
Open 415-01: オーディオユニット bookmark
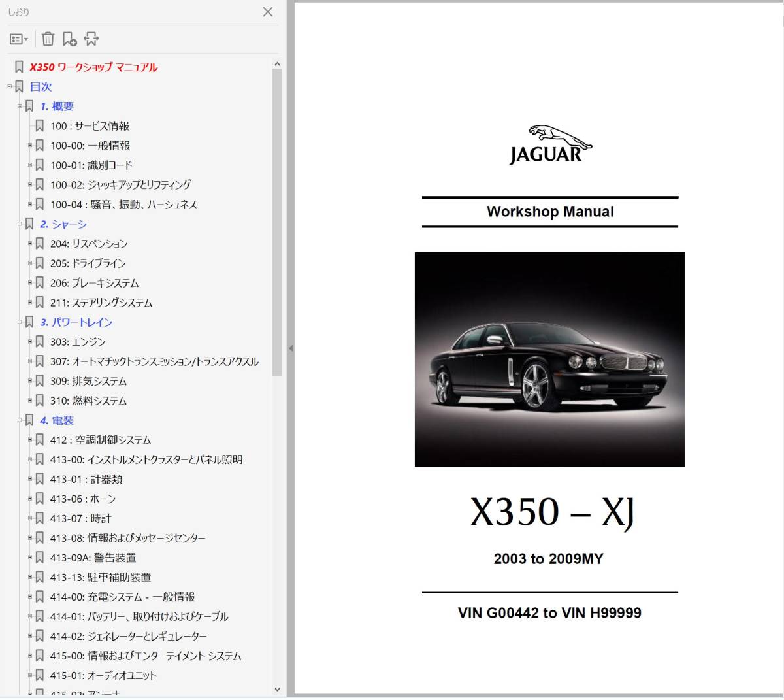pos(103,675)
